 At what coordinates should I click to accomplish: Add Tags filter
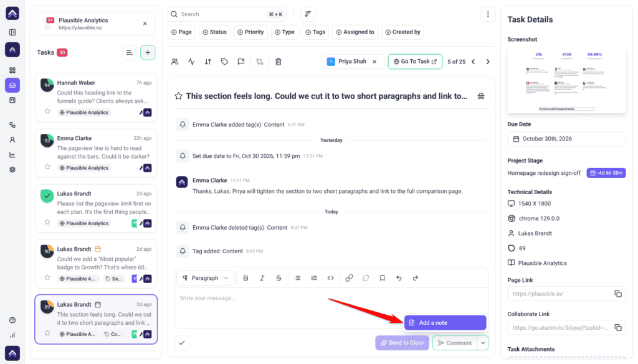click(x=315, y=32)
